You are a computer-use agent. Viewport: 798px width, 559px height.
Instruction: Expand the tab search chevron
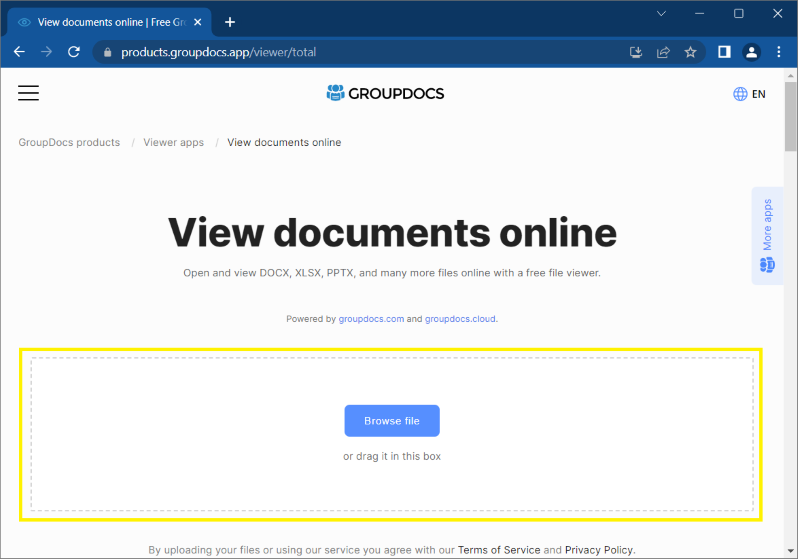click(x=661, y=14)
